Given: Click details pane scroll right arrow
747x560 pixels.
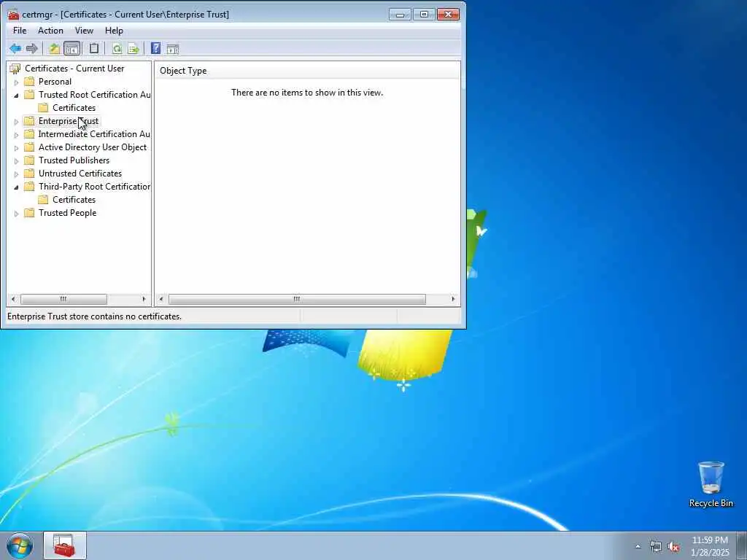Looking at the screenshot, I should click(453, 299).
